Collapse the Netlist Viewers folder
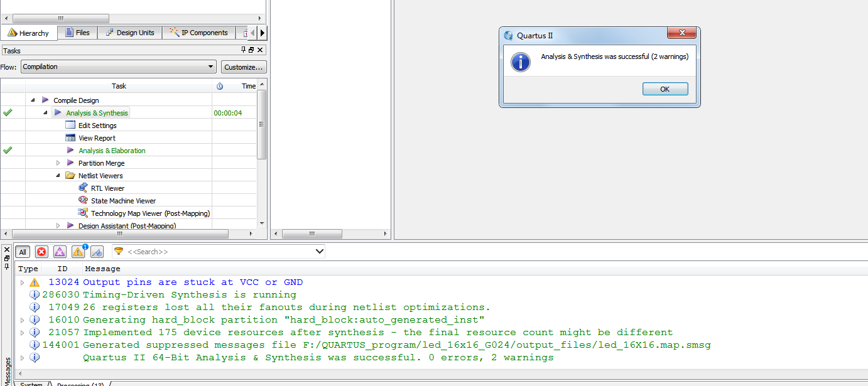868x386 pixels. pyautogui.click(x=58, y=176)
